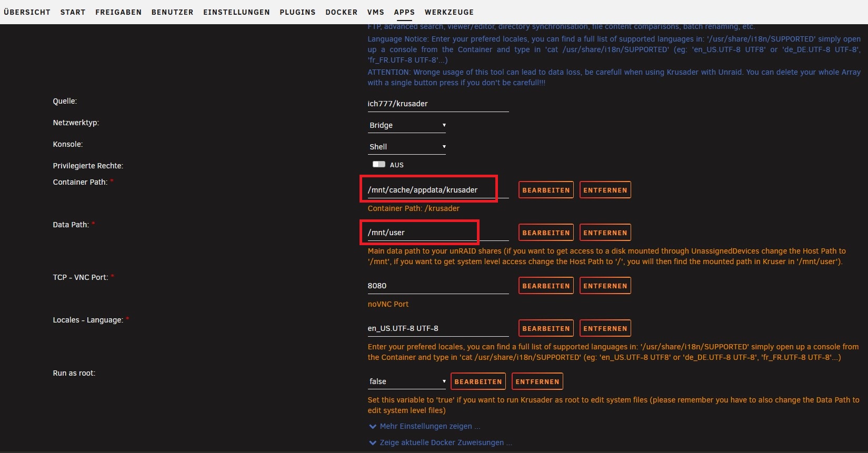Viewport: 868px width, 453px height.
Task: Switch to the Docker tab
Action: point(341,12)
